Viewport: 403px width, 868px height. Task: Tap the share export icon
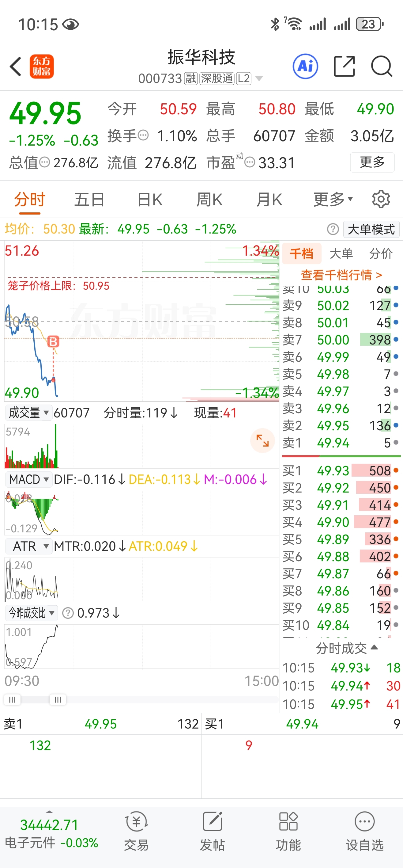pyautogui.click(x=344, y=67)
